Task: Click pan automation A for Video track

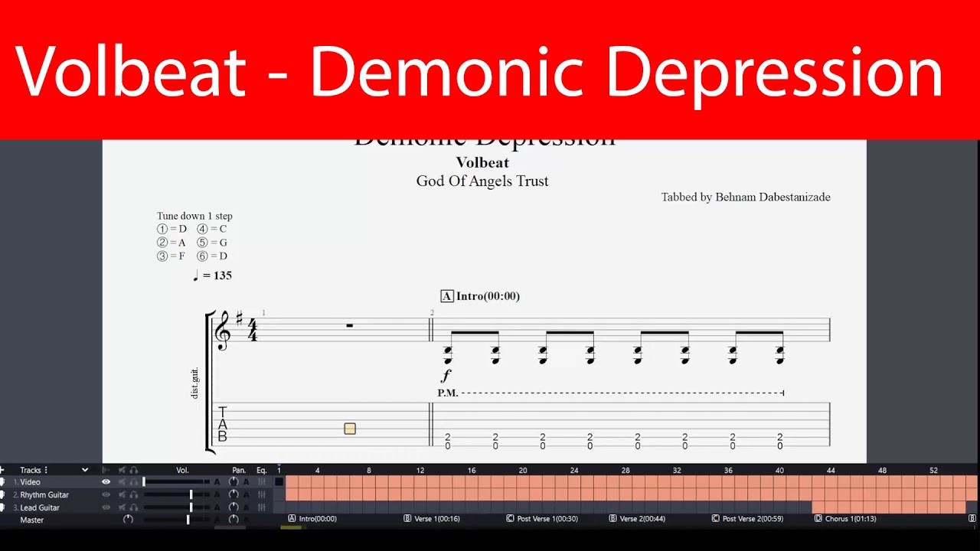Action: click(246, 481)
